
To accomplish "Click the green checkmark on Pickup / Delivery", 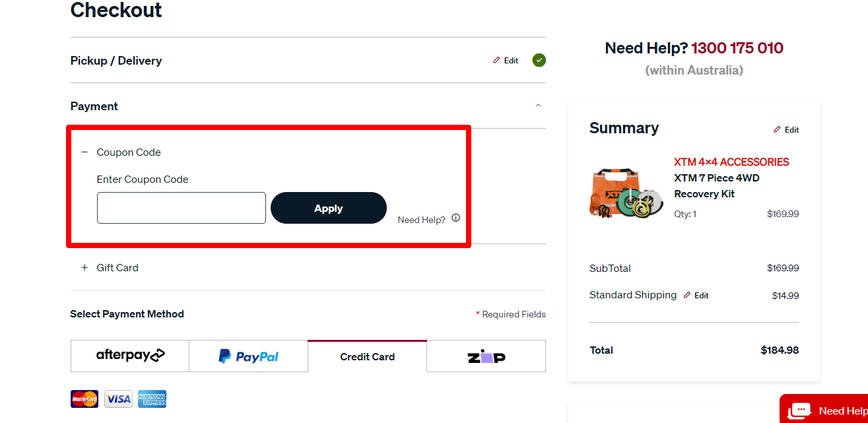I will tap(539, 60).
